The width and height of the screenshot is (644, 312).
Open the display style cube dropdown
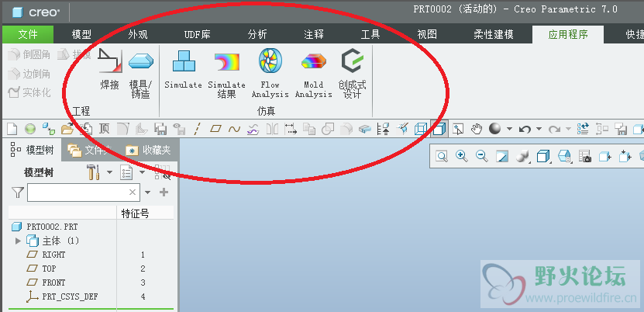tap(543, 156)
